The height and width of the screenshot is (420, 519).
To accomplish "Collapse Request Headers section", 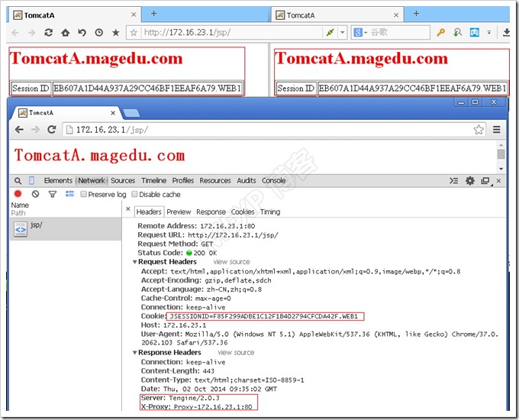I will click(135, 262).
